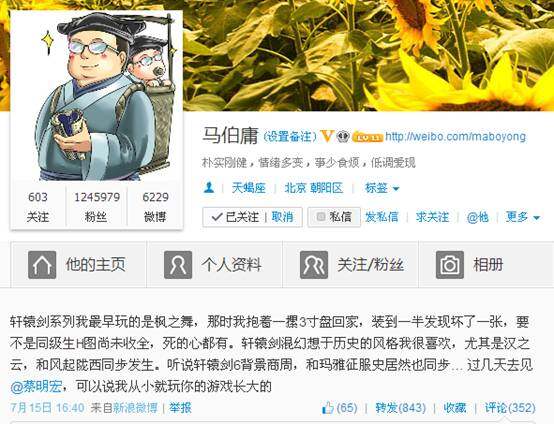Screen dimensions: 554x424
Task: Click the camera icon for 相册
Action: (450, 265)
